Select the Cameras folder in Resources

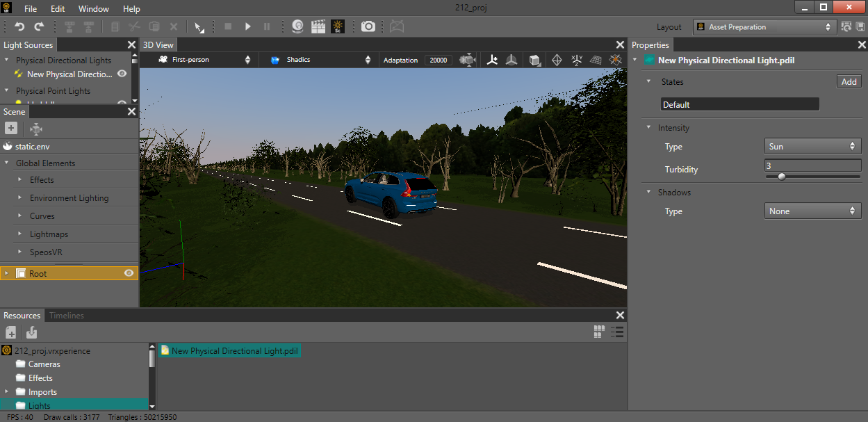click(44, 364)
